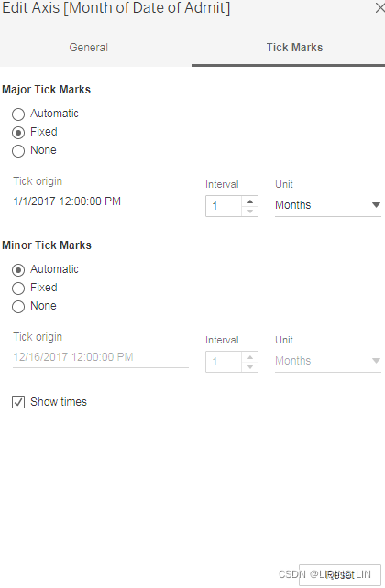
Task: Increase Major Interval with up arrow
Action: click(x=250, y=201)
